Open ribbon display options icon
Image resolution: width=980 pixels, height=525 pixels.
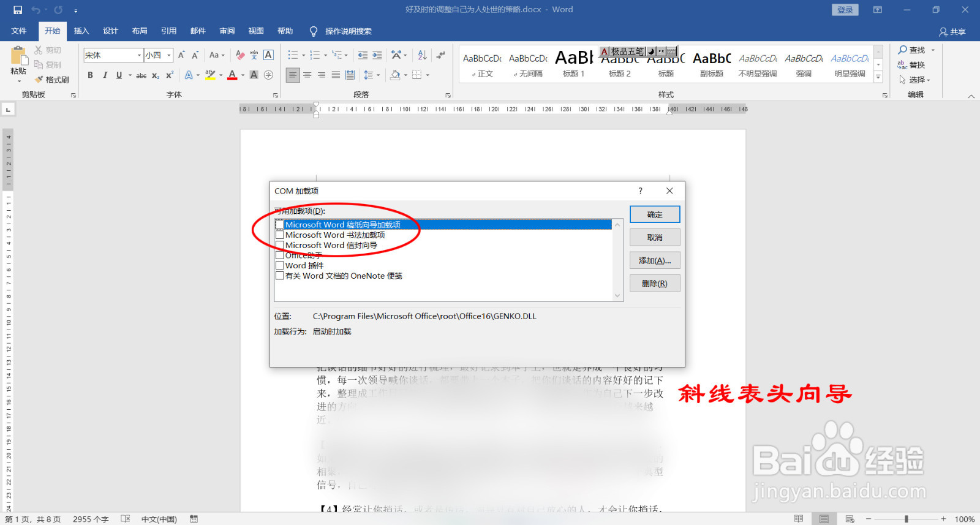(x=878, y=10)
